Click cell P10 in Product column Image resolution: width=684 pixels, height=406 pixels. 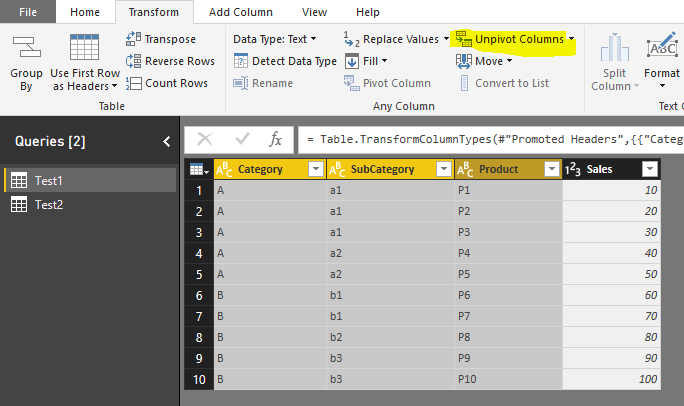click(508, 379)
